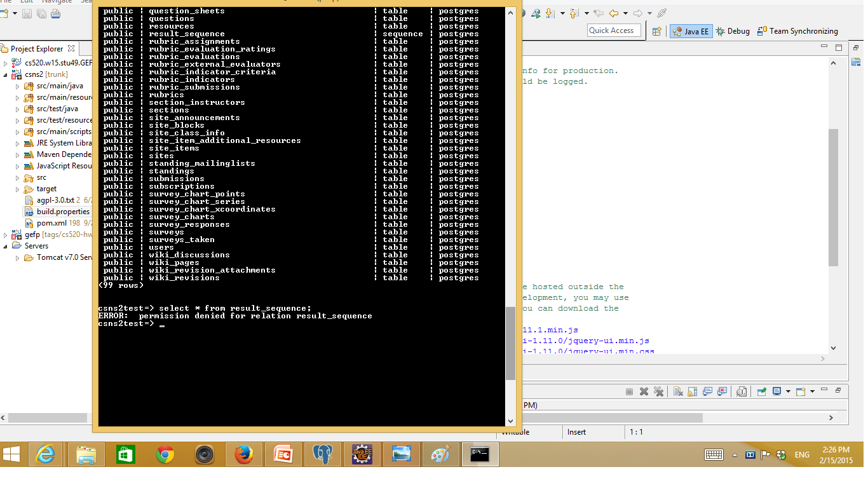Switch to the Debug perspective
The image size is (868, 488).
point(733,31)
